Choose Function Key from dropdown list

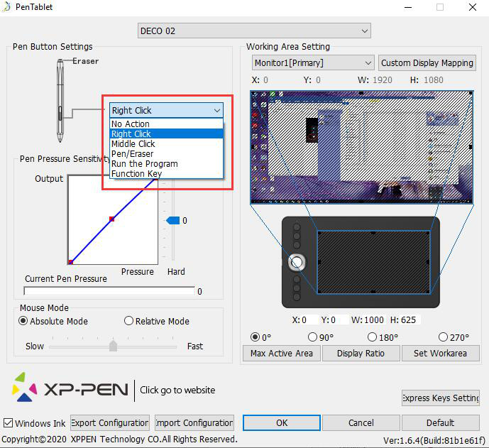tap(136, 173)
